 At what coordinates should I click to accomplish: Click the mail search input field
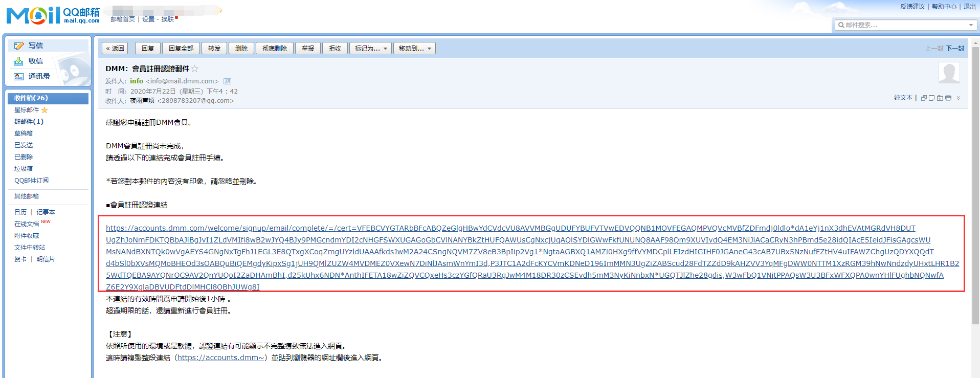tap(905, 25)
